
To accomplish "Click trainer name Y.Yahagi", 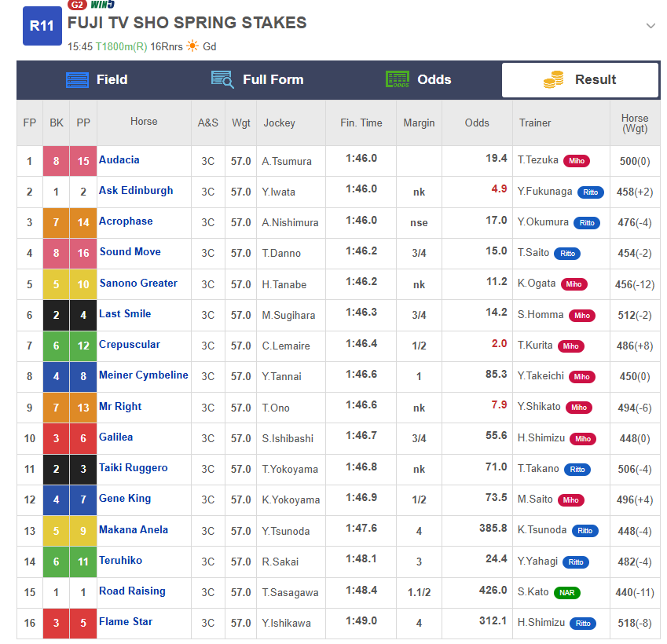I will click(537, 562).
